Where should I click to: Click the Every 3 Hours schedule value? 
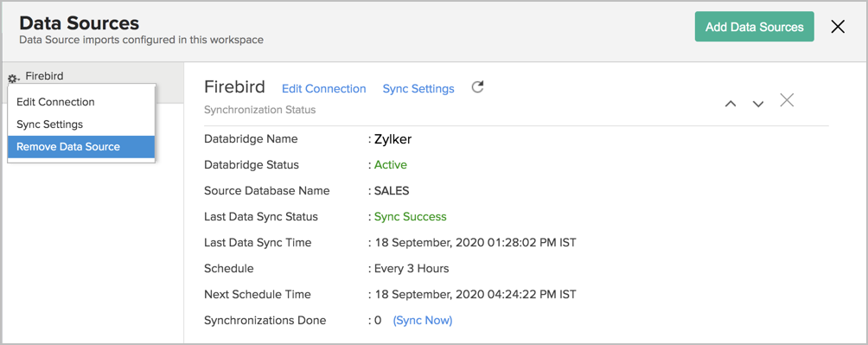click(412, 269)
